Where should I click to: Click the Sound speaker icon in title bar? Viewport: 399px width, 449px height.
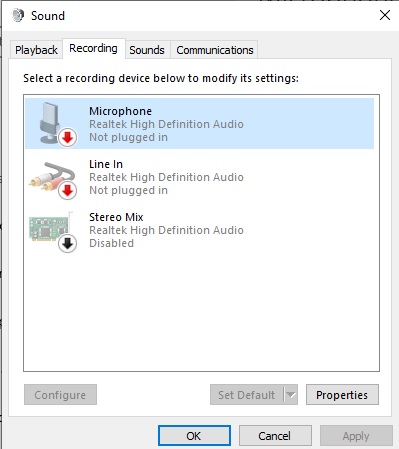coord(18,15)
